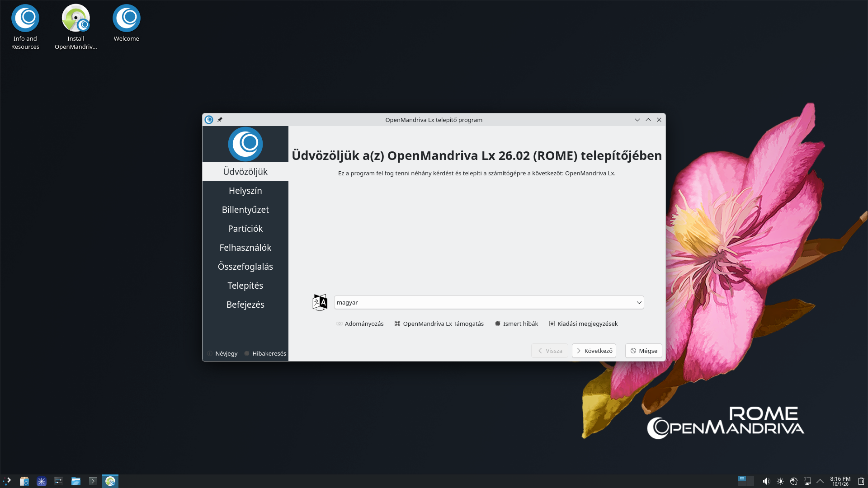Image resolution: width=868 pixels, height=488 pixels.
Task: Select the Helyszín step
Action: point(245,191)
